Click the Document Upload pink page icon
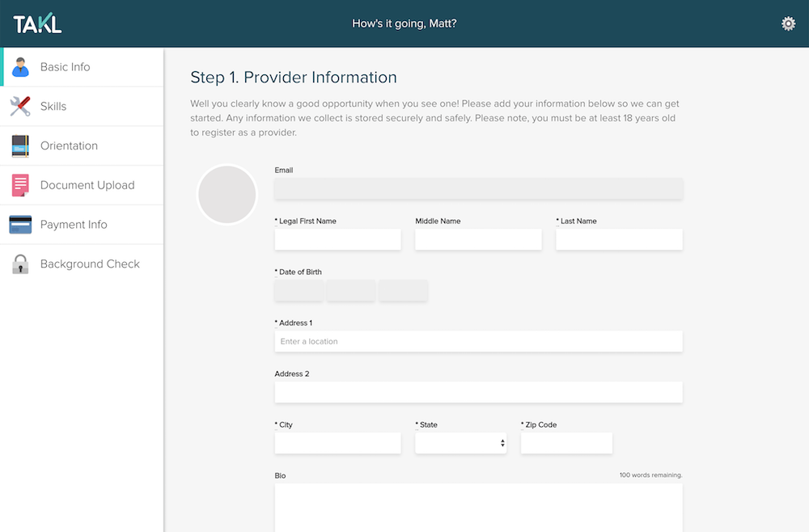 (x=21, y=185)
